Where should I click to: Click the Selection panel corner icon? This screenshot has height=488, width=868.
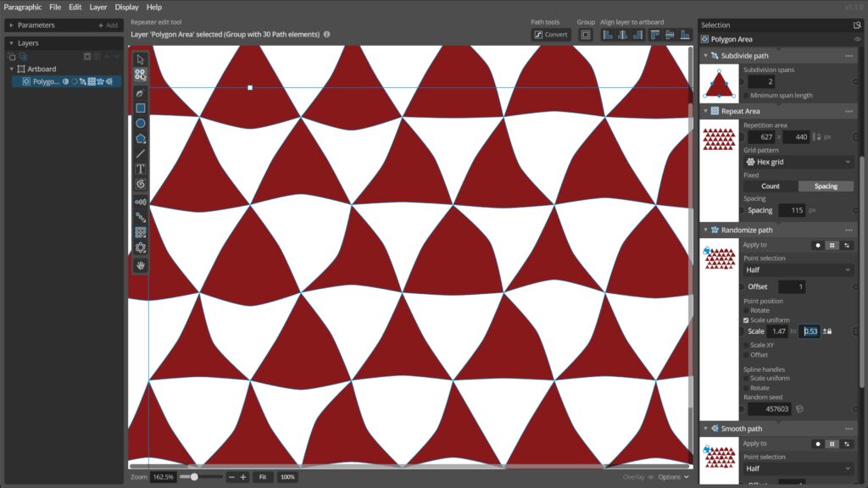point(857,25)
